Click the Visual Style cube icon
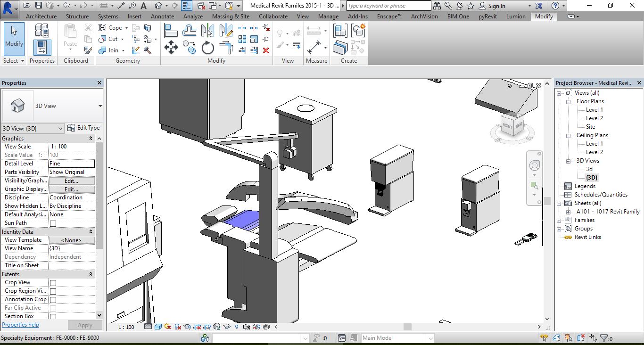The image size is (644, 345). pyautogui.click(x=158, y=327)
